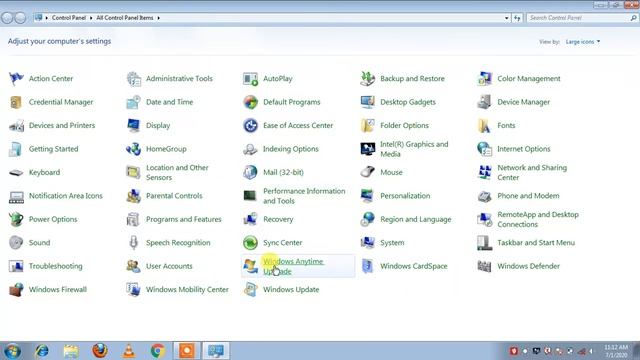This screenshot has width=640, height=360.
Task: Open Windows Anytime Upgrade link
Action: pos(293,266)
